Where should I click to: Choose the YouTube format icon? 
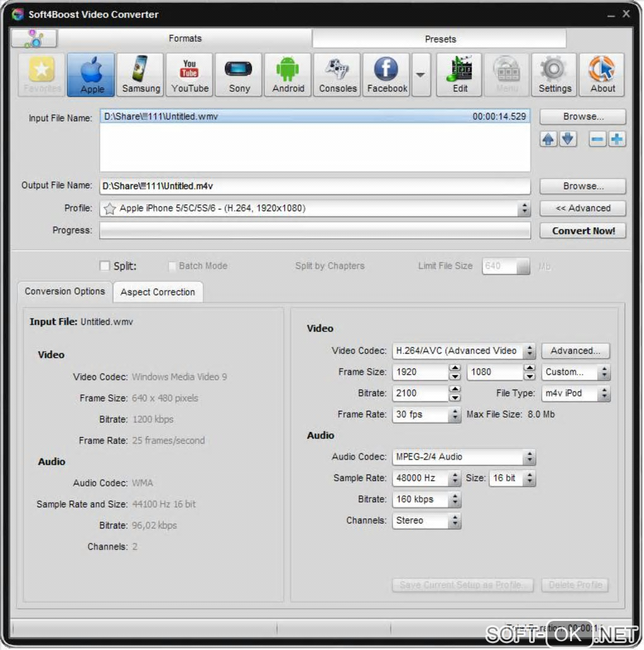190,75
